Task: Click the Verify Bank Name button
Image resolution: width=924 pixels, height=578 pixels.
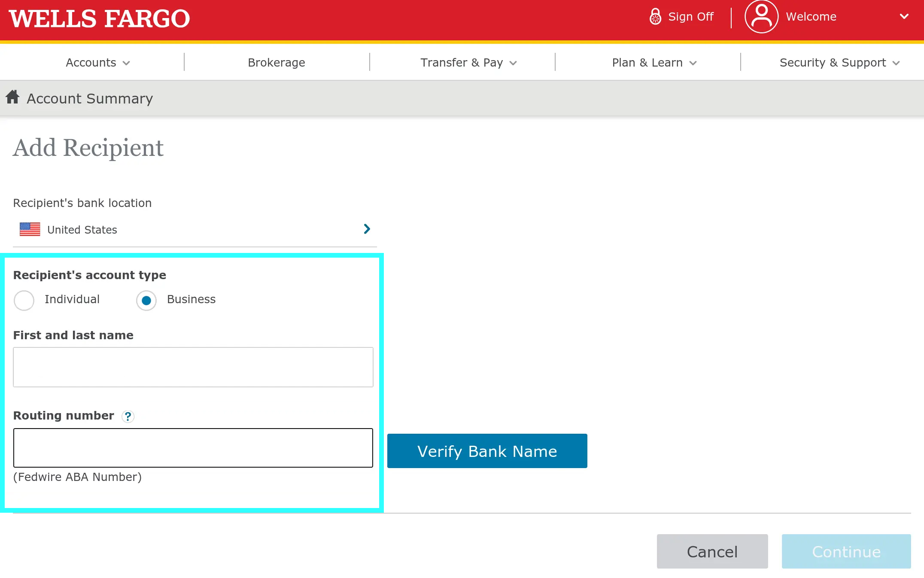Action: pyautogui.click(x=487, y=451)
